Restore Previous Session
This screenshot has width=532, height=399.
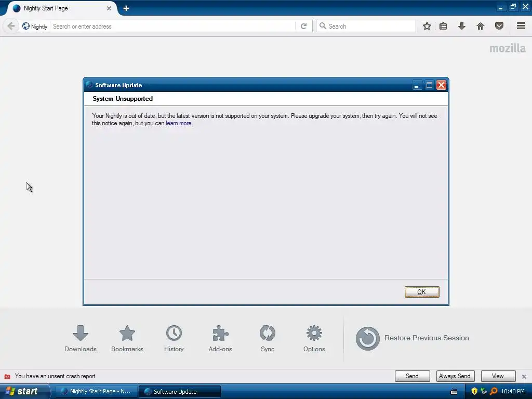point(412,338)
